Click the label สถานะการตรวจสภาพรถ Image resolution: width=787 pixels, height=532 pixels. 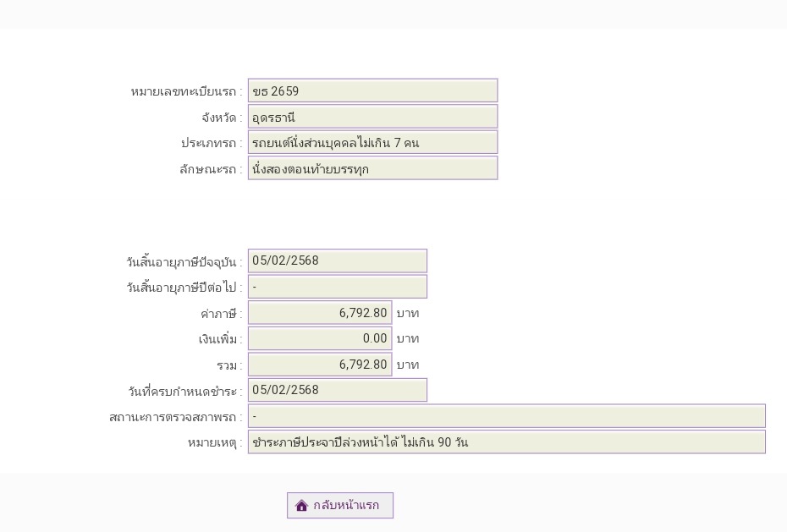[176, 417]
